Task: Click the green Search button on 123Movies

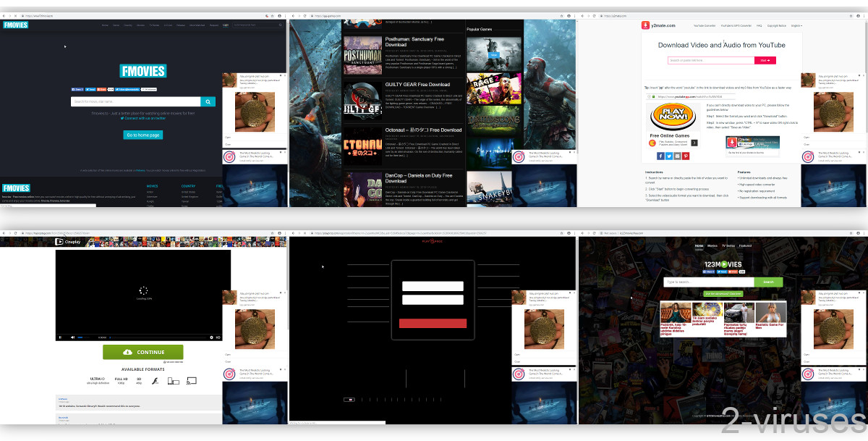Action: (x=767, y=282)
